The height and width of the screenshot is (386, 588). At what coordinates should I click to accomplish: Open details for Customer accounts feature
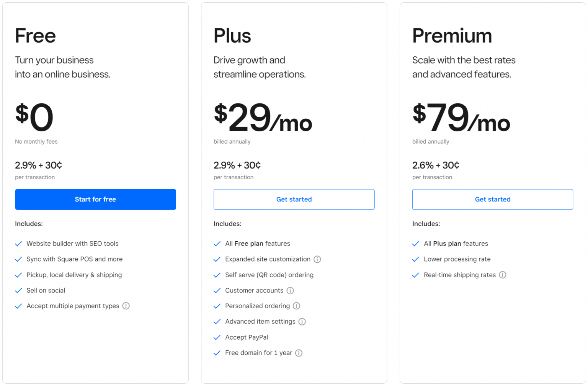pos(290,291)
